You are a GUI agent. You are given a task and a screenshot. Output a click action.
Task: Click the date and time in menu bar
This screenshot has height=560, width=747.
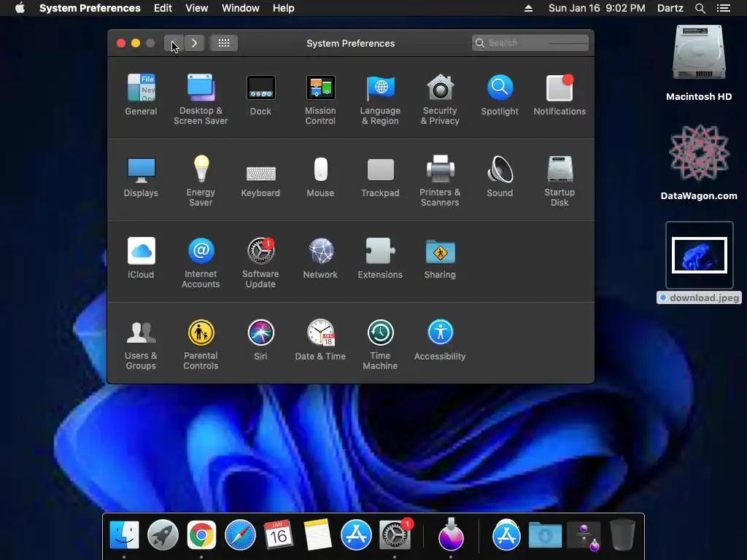597,8
